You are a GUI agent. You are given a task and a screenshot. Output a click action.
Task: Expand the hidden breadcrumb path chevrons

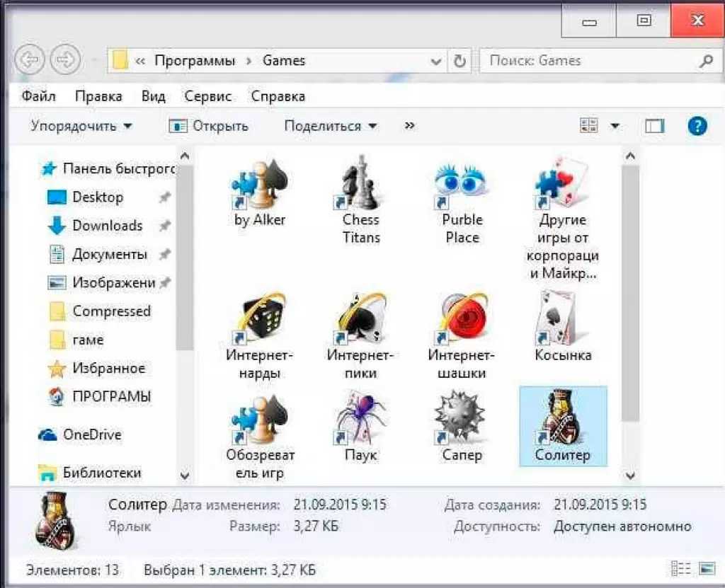tap(140, 61)
